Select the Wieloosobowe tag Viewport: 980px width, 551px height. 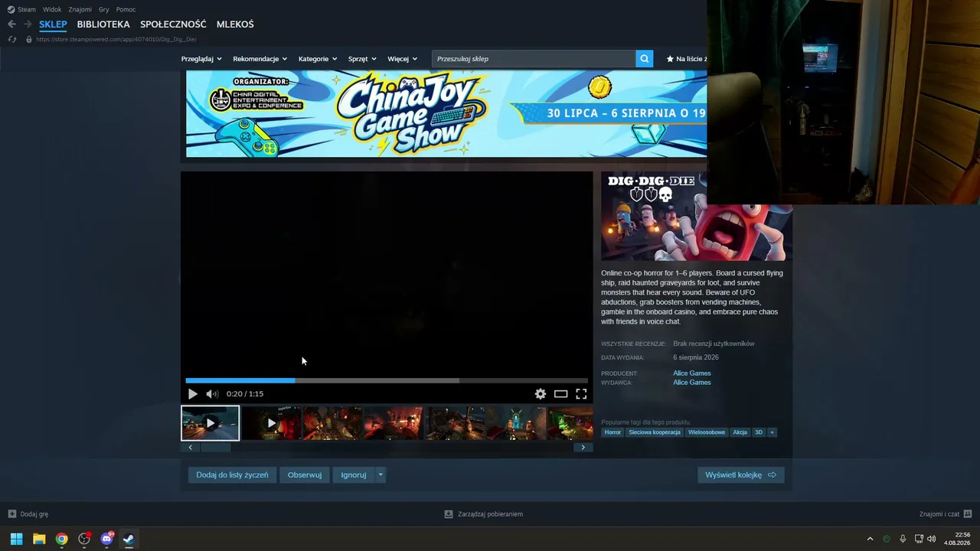(x=707, y=432)
